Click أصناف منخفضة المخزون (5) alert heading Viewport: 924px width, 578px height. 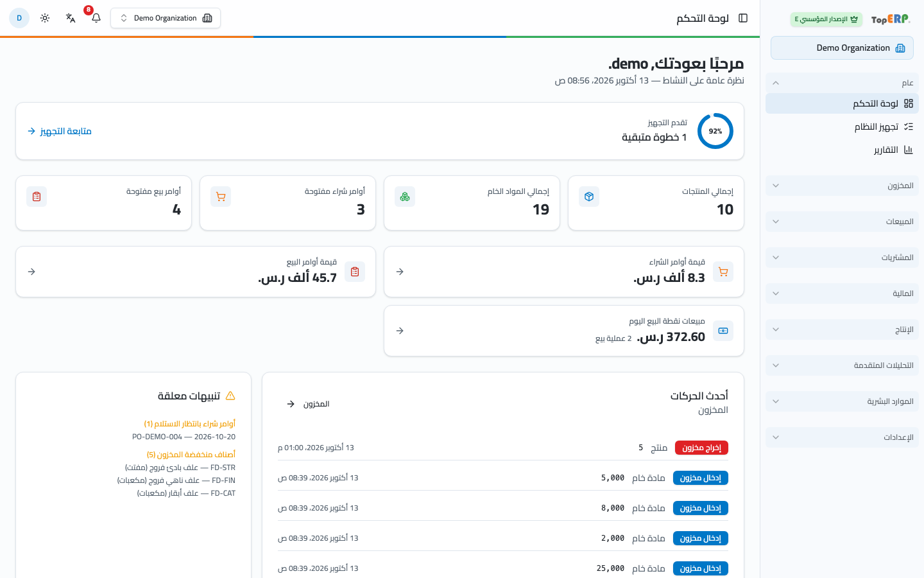(x=191, y=455)
